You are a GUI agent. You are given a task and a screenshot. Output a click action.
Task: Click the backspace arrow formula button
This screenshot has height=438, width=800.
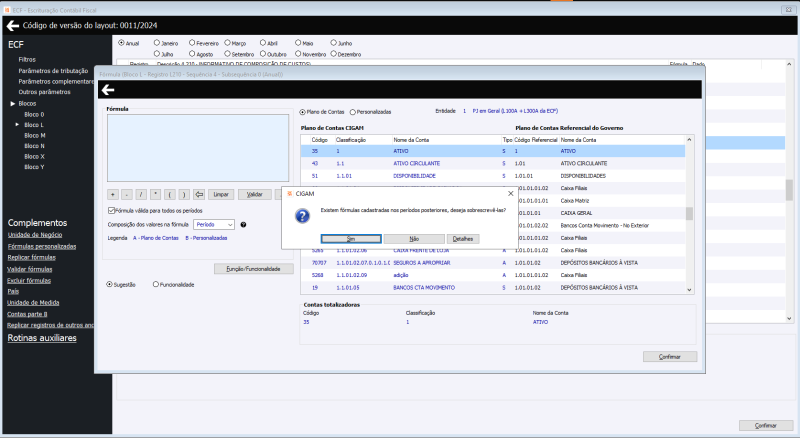coord(199,194)
